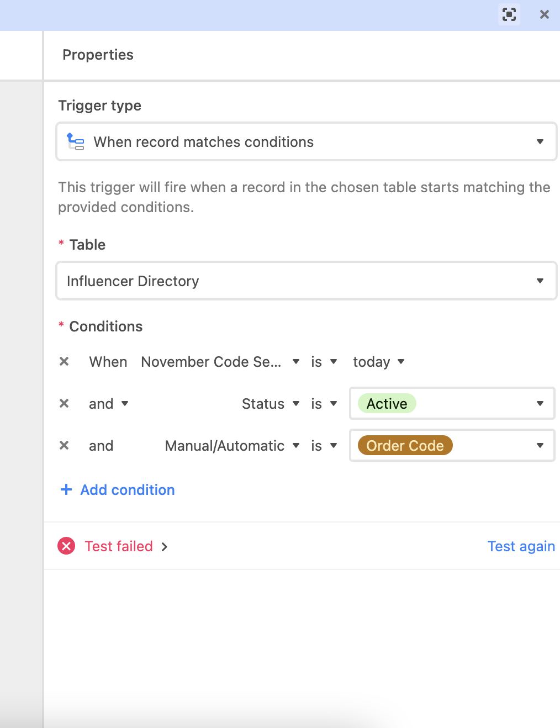Click the plus icon beside Add condition

66,489
